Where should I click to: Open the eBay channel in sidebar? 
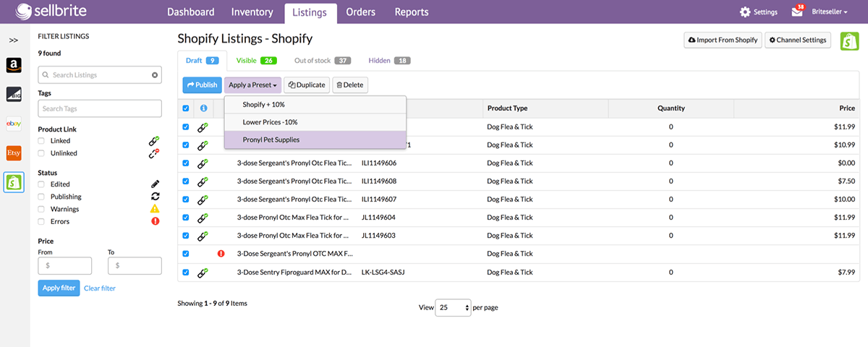click(x=13, y=124)
